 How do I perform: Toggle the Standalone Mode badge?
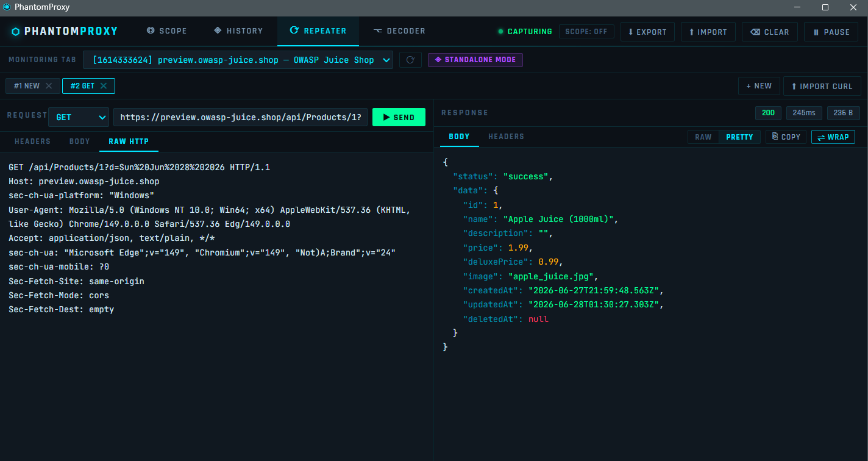[475, 60]
